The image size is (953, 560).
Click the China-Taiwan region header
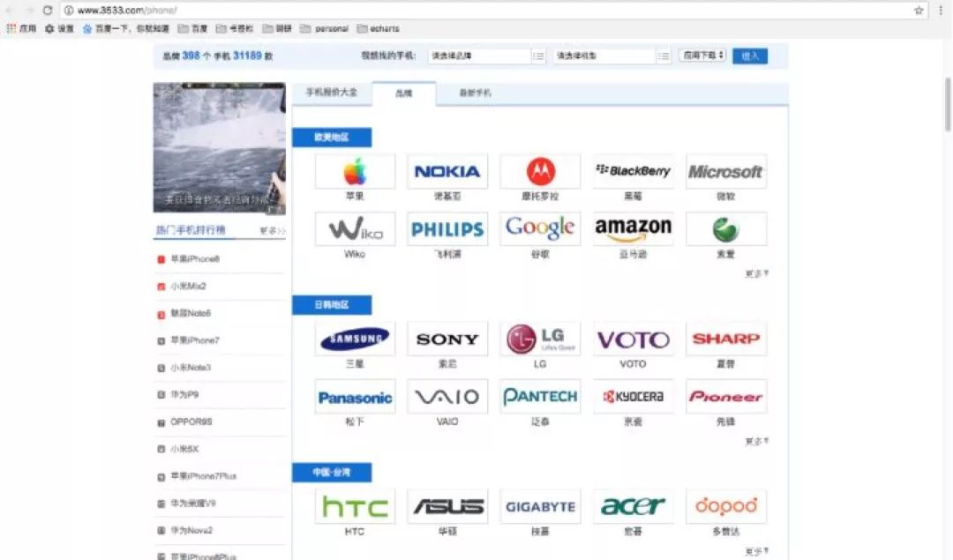pos(332,473)
